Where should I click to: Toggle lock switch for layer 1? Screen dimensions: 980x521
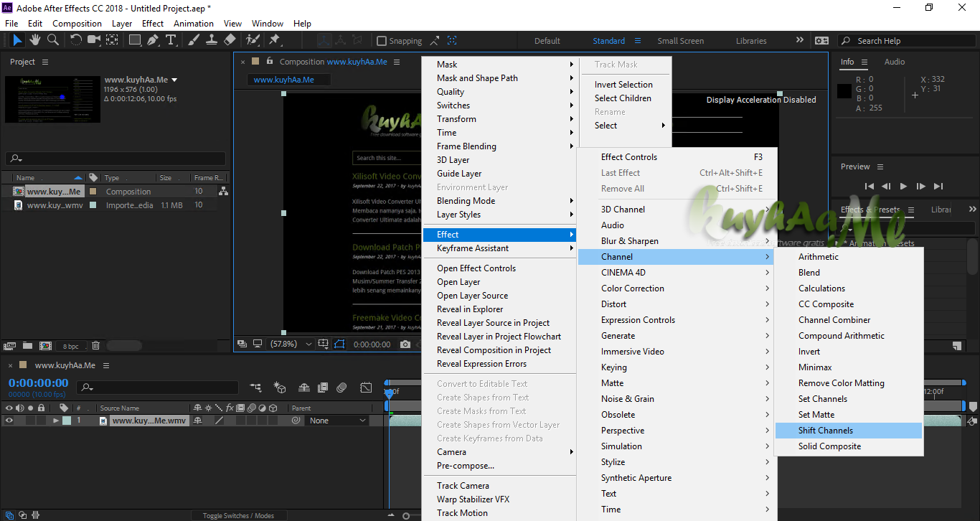(x=40, y=421)
